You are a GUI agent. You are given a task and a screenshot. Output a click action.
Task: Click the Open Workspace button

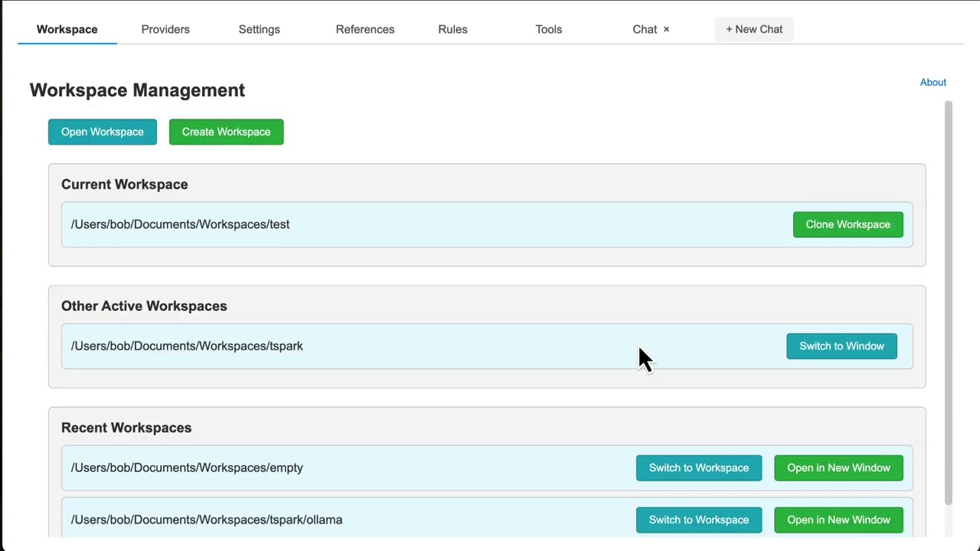coord(103,132)
